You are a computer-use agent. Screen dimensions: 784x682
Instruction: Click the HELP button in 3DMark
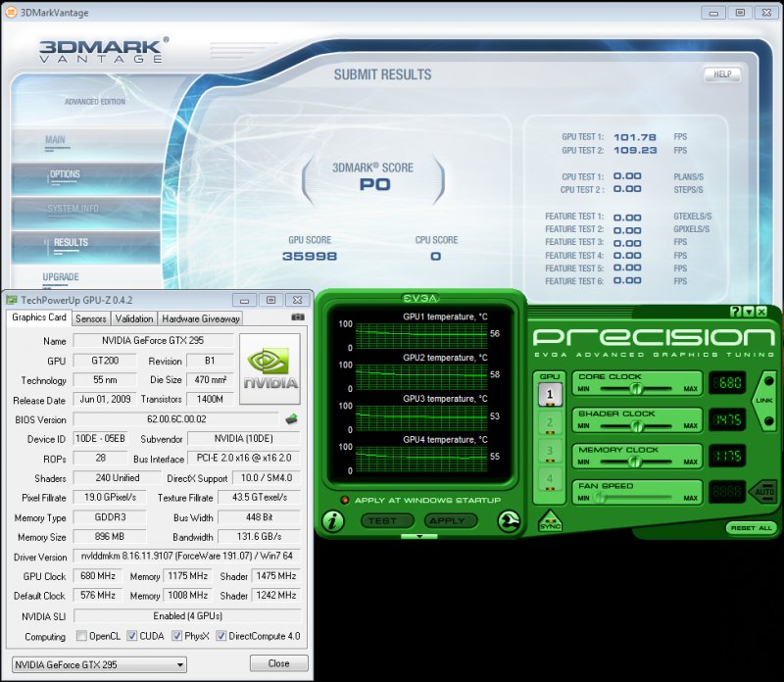click(x=722, y=74)
